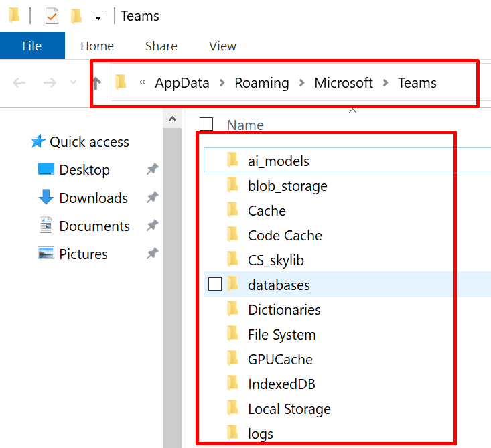The image size is (491, 448).
Task: Click the Quick access star icon
Action: coord(38,141)
